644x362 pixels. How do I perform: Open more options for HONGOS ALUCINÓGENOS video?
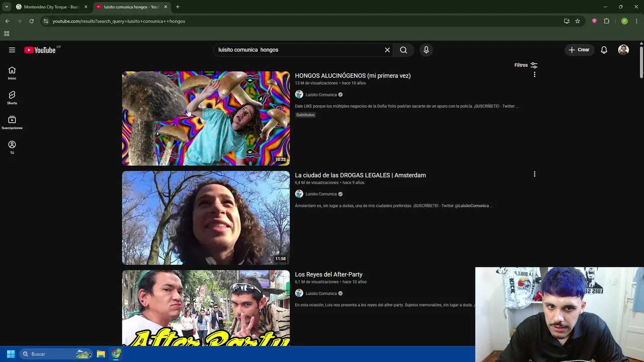534,74
